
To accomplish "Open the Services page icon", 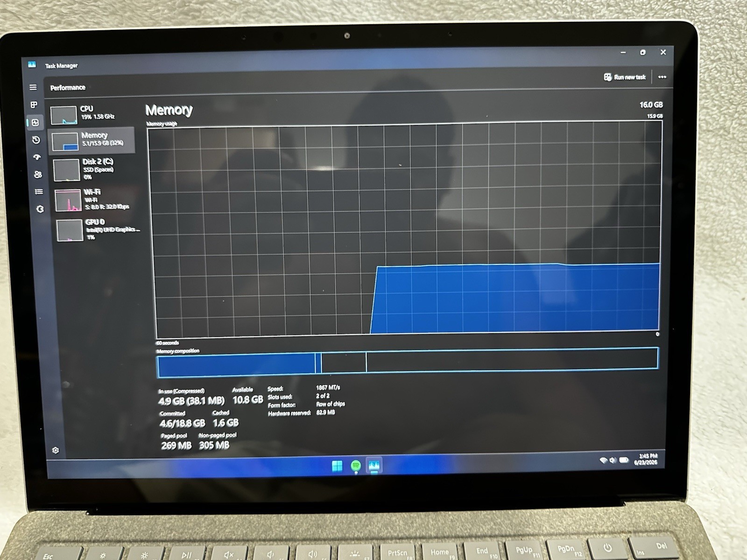I will (40, 209).
